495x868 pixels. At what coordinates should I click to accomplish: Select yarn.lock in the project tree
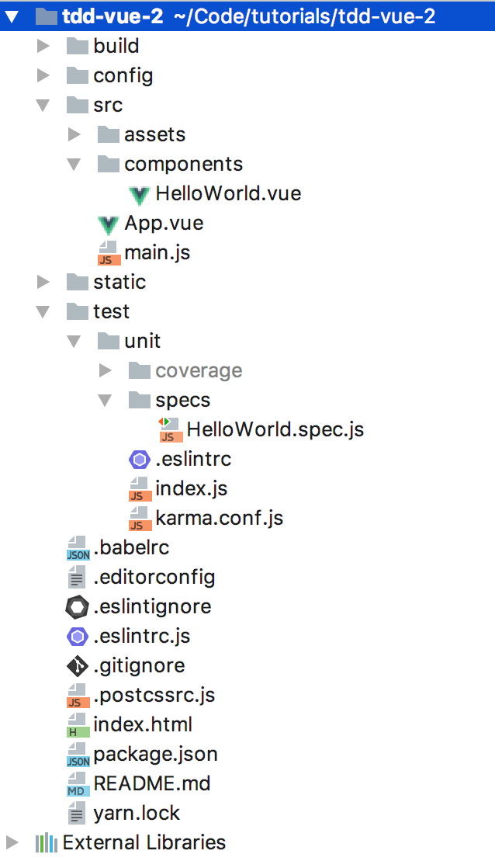click(137, 813)
